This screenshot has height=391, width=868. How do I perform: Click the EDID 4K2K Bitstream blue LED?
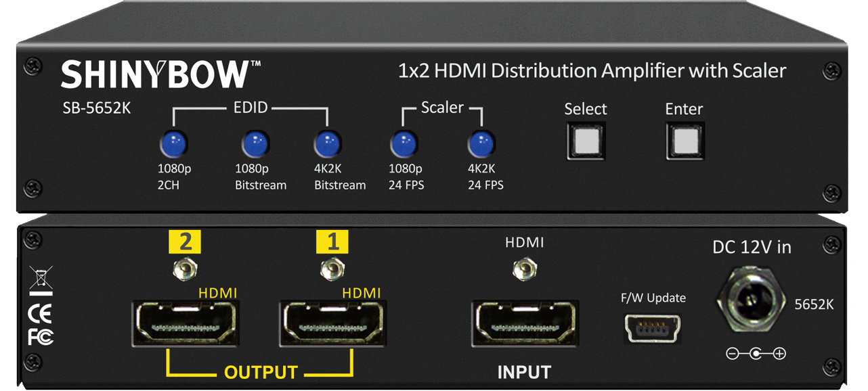[328, 143]
